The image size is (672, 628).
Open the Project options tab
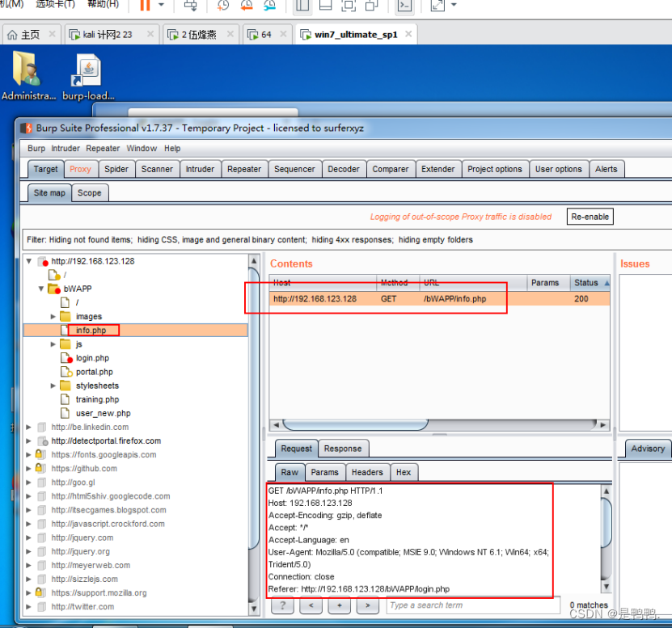tap(495, 169)
